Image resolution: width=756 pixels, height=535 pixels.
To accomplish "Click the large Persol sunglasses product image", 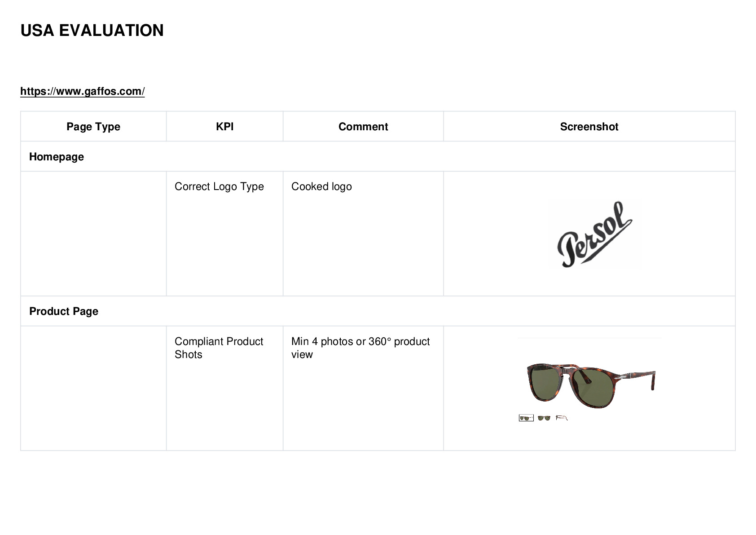I will click(590, 385).
